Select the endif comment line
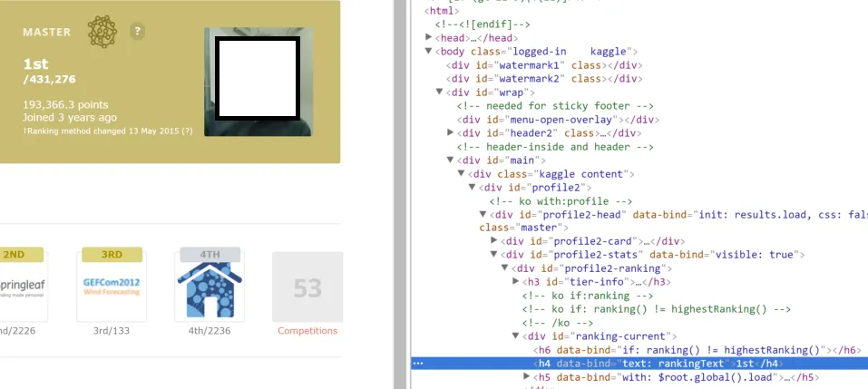The height and width of the screenshot is (389, 868). tap(483, 24)
